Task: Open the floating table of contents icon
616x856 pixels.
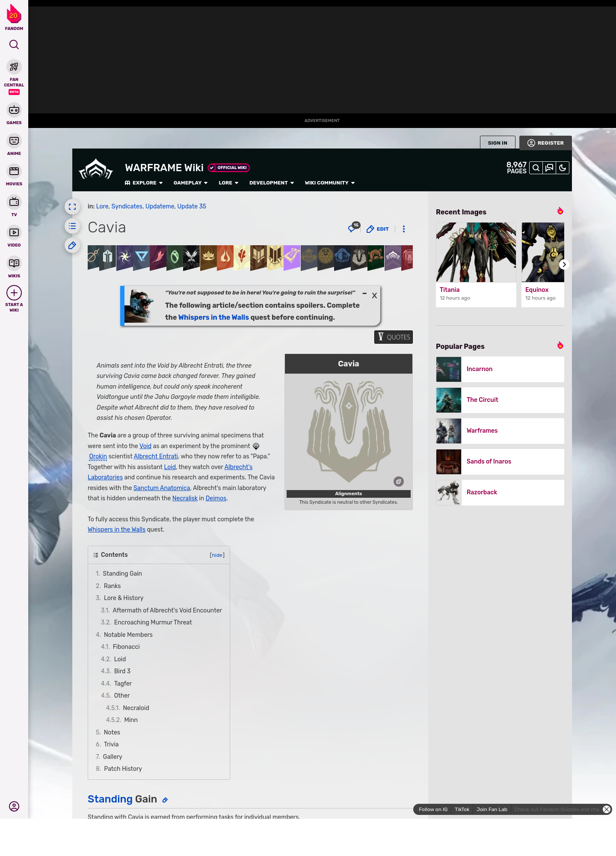Action: click(72, 226)
